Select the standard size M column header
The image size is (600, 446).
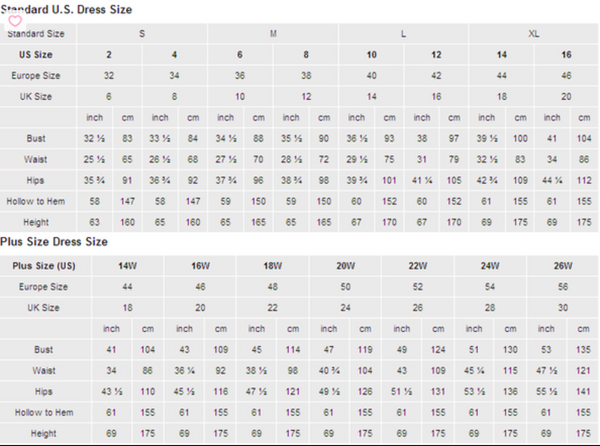(273, 33)
